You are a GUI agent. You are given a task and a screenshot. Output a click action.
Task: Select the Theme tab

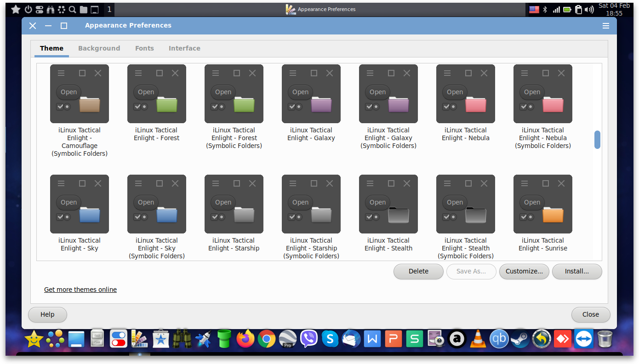point(51,48)
